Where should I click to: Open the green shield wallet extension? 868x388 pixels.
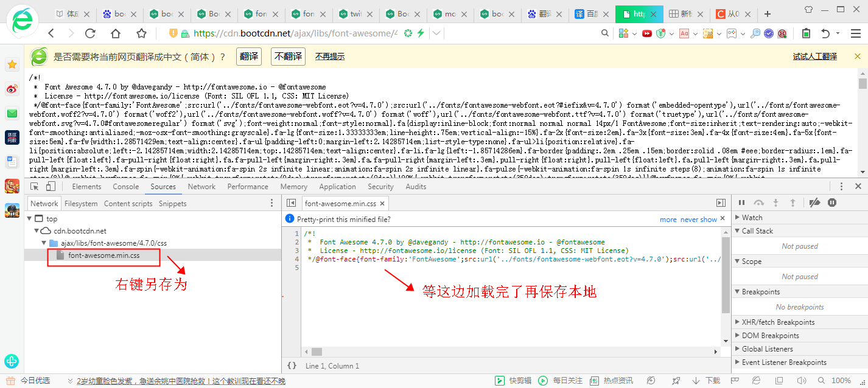pyautogui.click(x=660, y=33)
